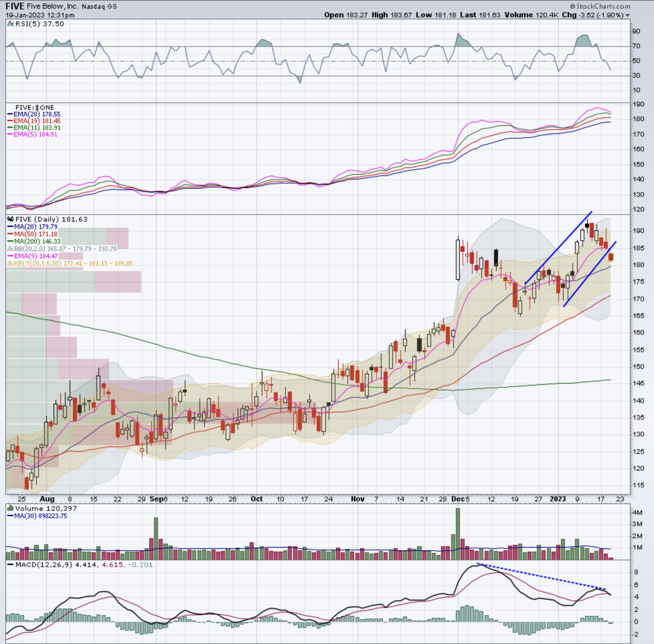Click the EMA(28) 178.55 legend entry
The width and height of the screenshot is (654, 644).
[x=34, y=114]
